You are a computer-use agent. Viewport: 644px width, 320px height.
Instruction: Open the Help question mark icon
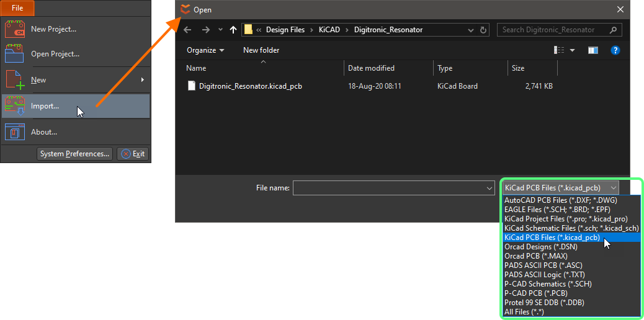pyautogui.click(x=615, y=50)
